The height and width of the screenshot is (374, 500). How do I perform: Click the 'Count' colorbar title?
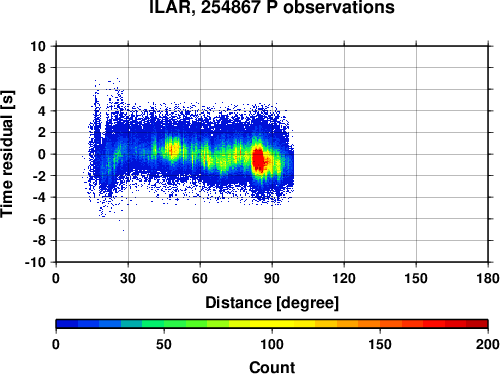[272, 367]
